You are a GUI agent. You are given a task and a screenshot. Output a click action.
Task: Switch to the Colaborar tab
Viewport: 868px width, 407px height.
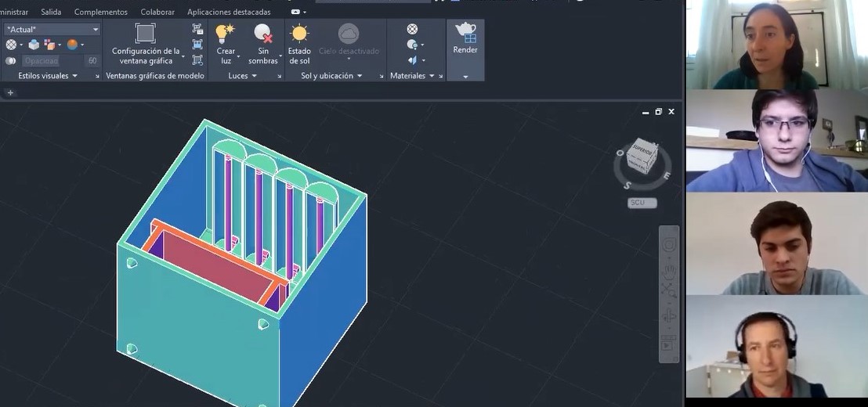[x=157, y=12]
